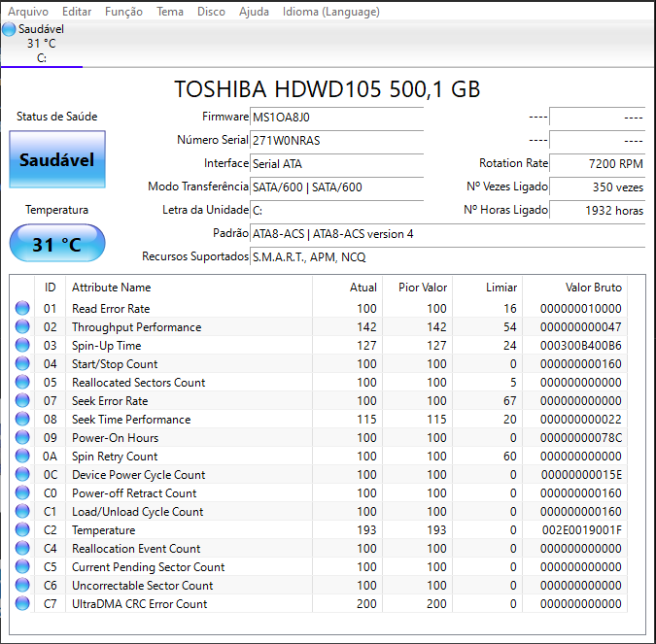Click the status orb for Current Pending Sector Count

pos(22,566)
